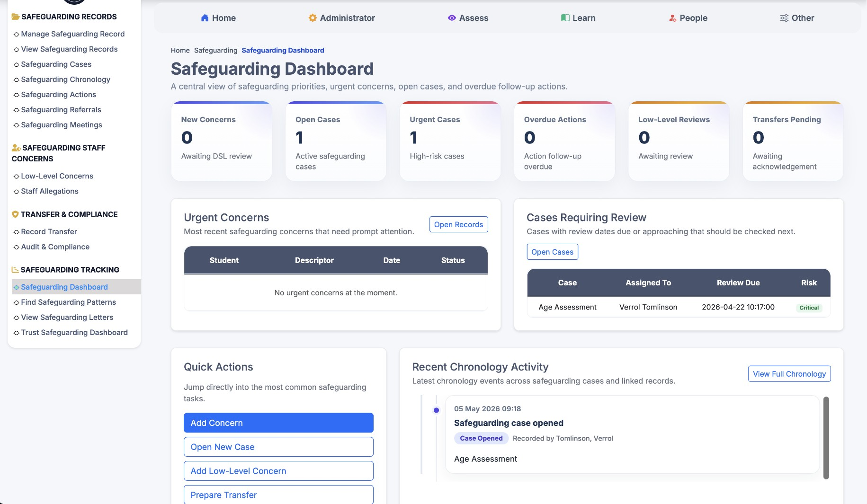Click the Administrator gear icon
The image size is (867, 504).
pos(313,18)
